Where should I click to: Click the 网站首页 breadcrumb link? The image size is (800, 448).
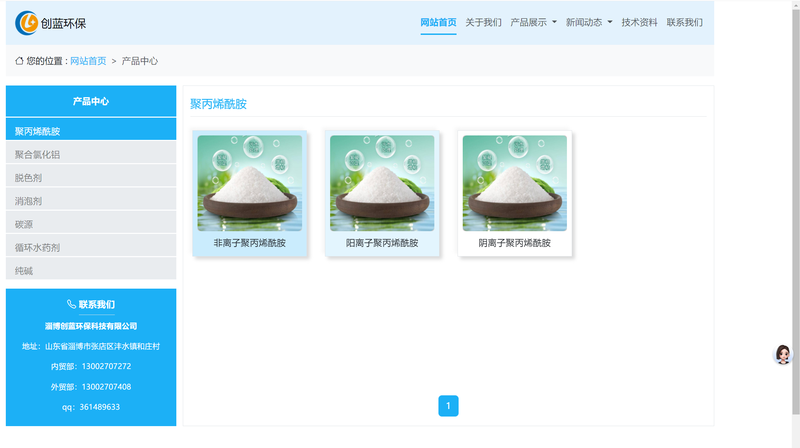88,61
